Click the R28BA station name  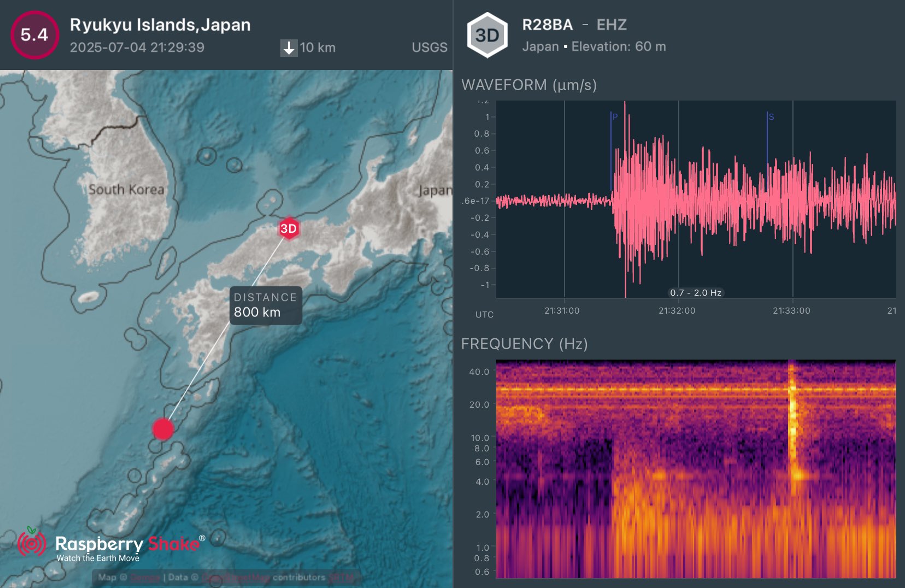[548, 25]
